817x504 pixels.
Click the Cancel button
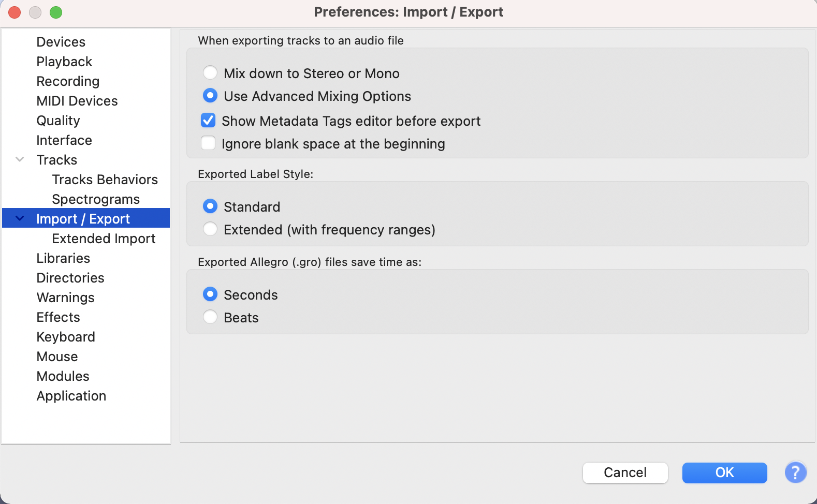[x=625, y=472]
